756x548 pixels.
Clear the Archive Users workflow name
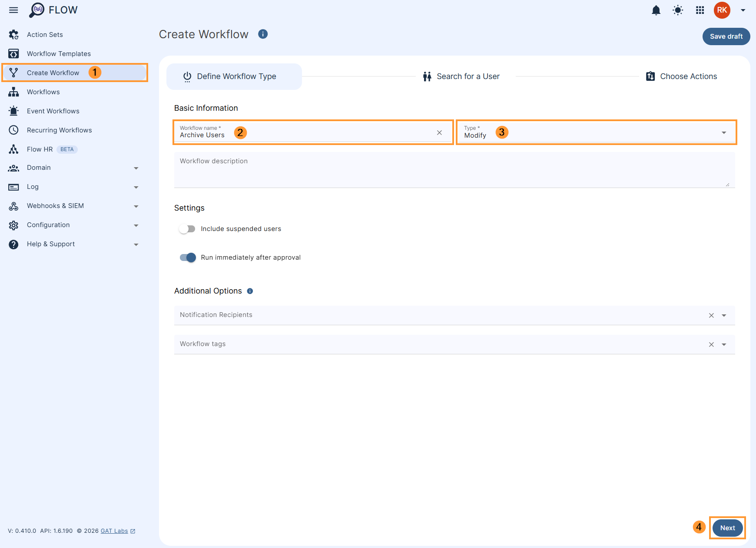click(x=439, y=132)
